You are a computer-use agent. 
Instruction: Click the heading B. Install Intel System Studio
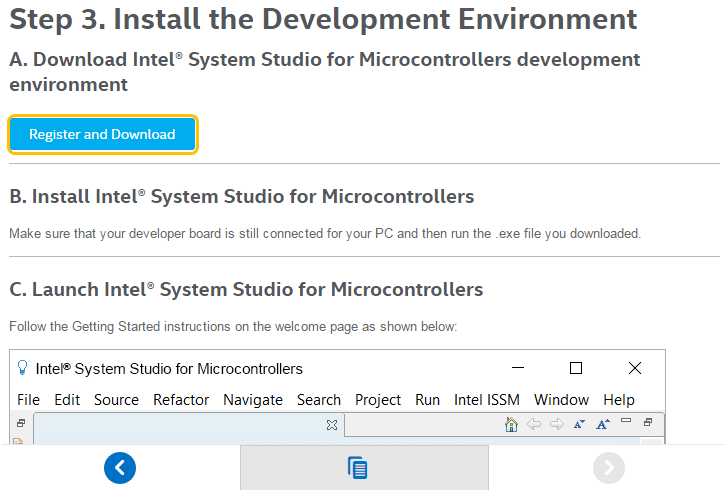point(241,196)
